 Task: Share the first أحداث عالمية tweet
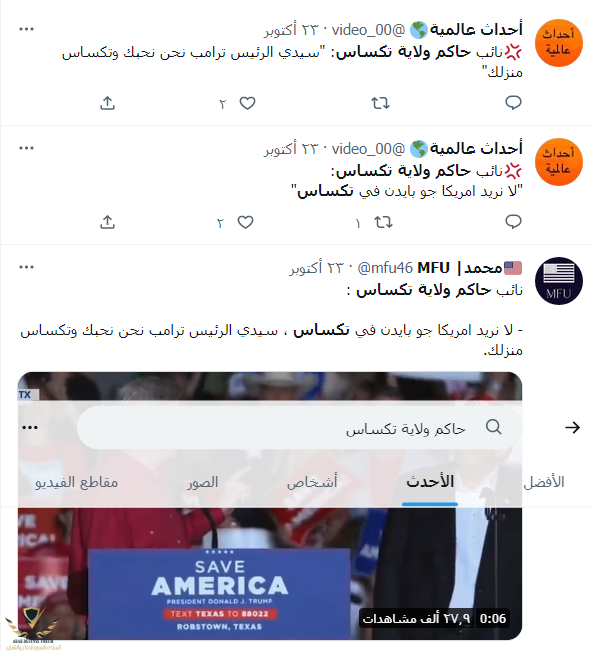(107, 103)
